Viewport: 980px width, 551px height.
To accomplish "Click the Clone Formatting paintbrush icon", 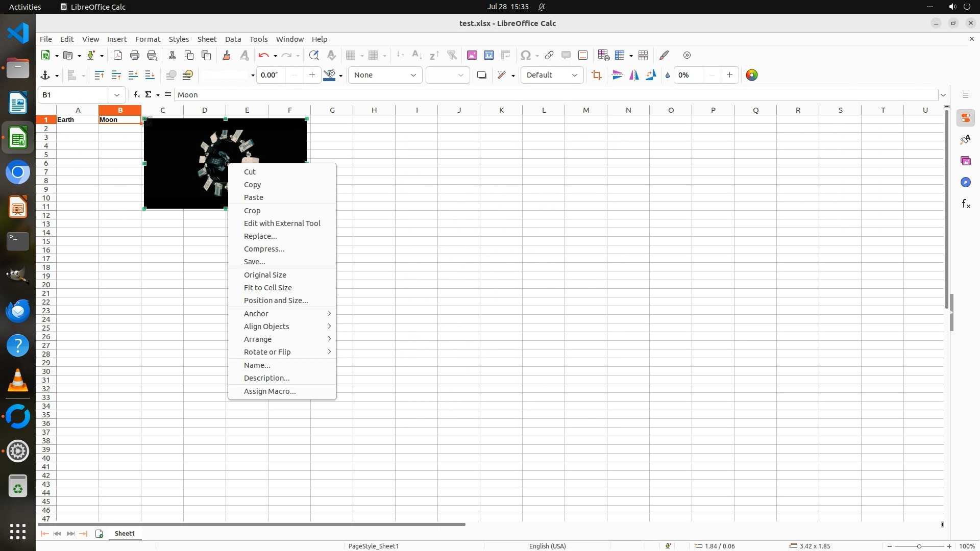I will click(x=227, y=55).
